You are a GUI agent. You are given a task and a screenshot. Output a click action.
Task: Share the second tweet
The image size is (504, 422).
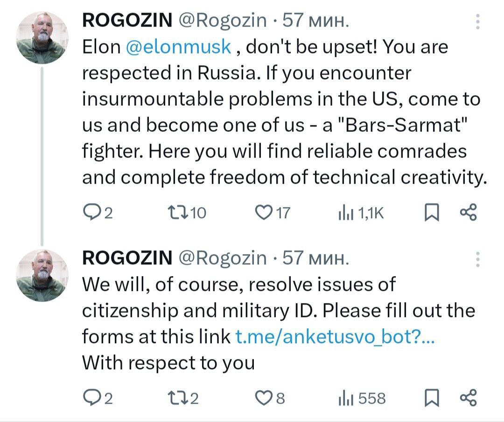pos(468,399)
